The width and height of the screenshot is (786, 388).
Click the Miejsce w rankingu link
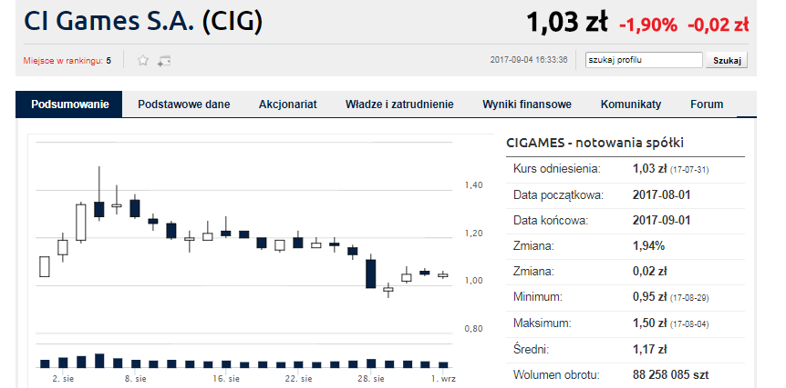click(63, 61)
